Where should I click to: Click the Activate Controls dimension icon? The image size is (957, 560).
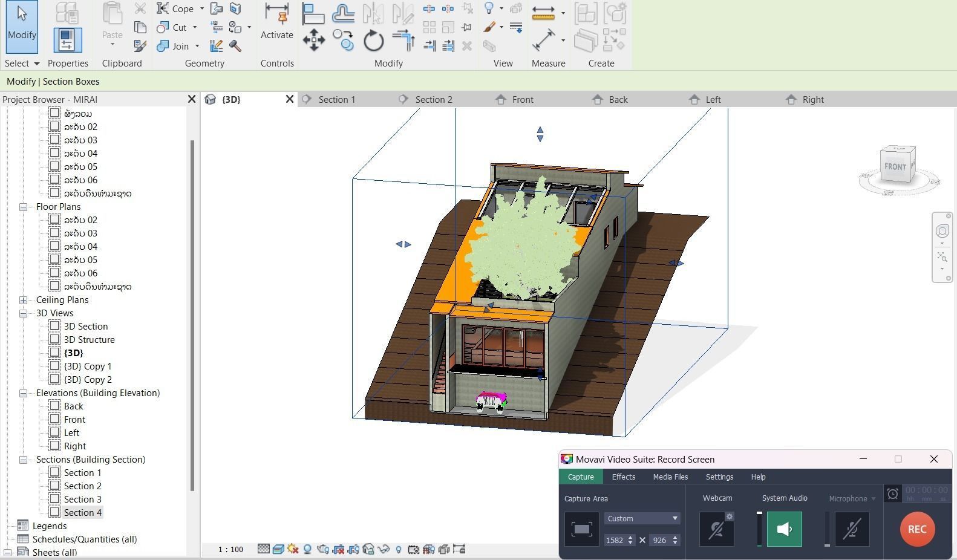click(277, 13)
